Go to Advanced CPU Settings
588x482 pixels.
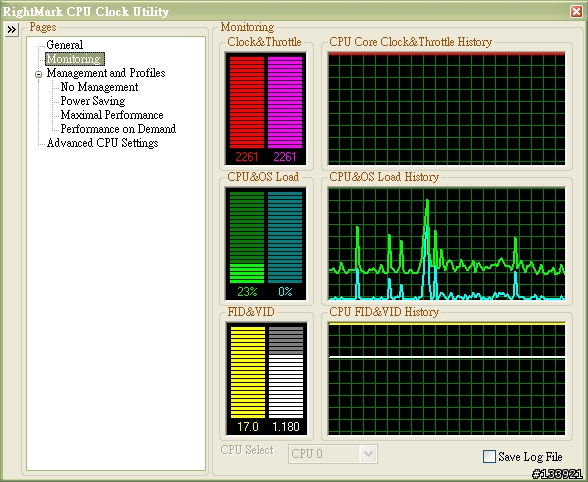click(102, 143)
